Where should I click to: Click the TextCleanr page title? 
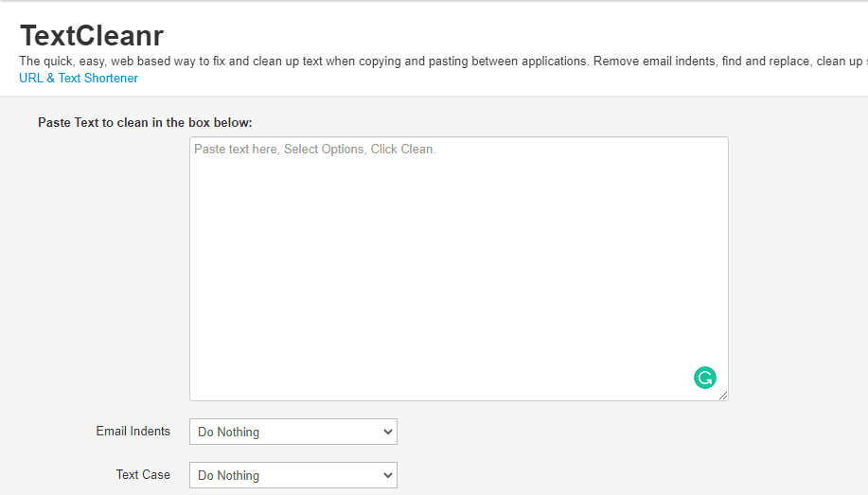[x=91, y=35]
